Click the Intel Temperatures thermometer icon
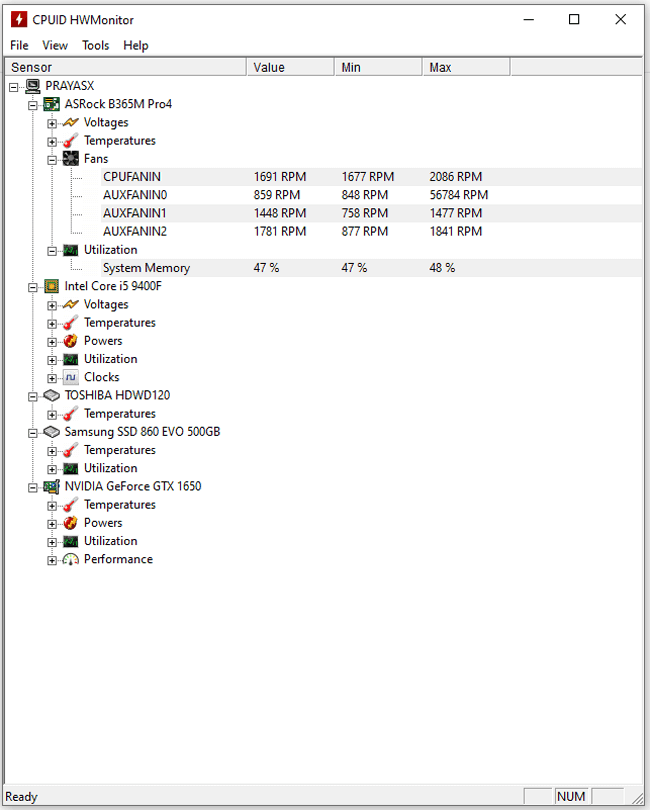650x810 pixels. [x=71, y=323]
